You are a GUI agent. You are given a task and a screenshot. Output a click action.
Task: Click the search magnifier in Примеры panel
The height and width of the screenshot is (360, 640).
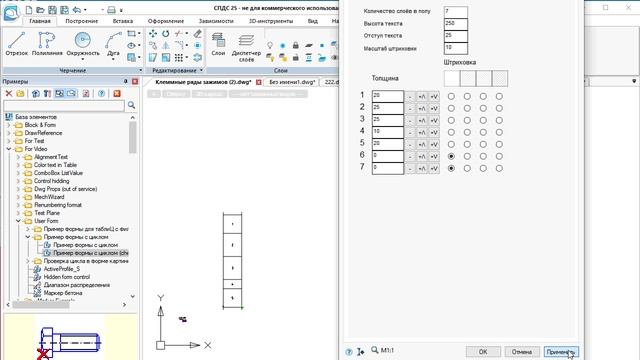coord(131,105)
